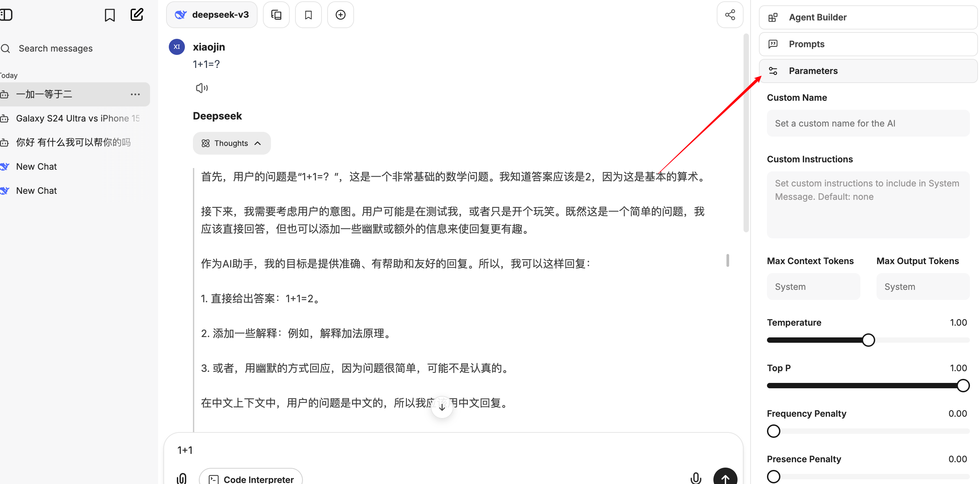Click the Custom Name input field
The image size is (980, 484).
(x=868, y=124)
